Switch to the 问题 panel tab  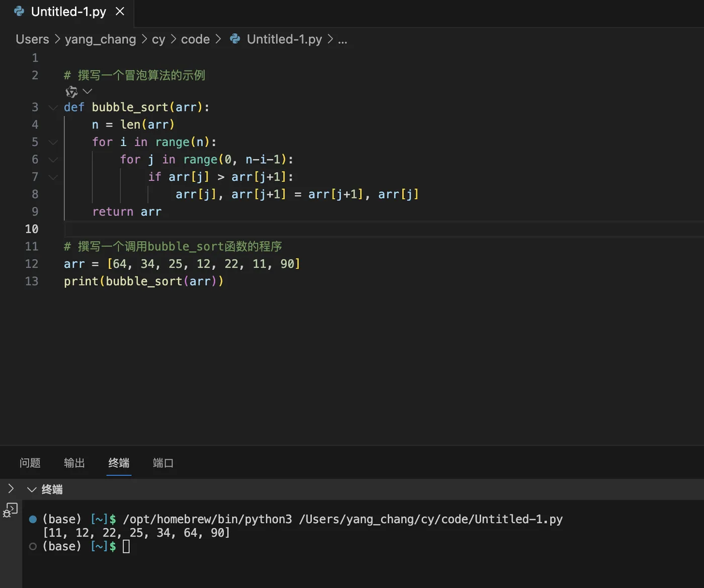tap(30, 463)
